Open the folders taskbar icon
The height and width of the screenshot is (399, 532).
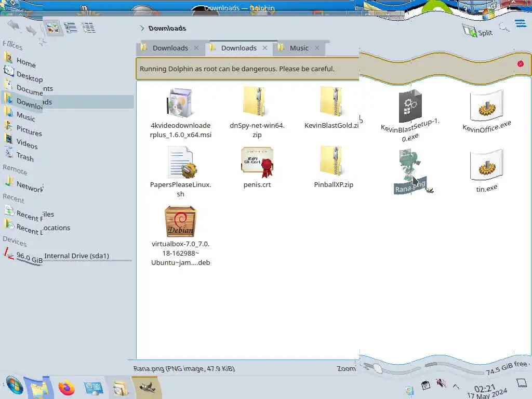click(120, 388)
